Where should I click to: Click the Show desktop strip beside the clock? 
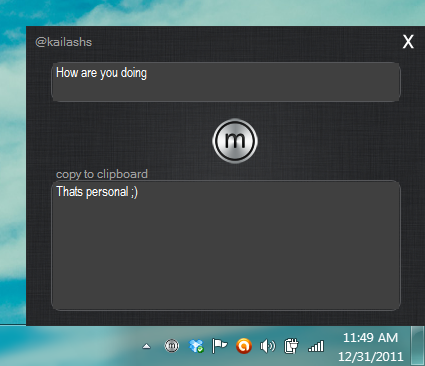pos(418,346)
